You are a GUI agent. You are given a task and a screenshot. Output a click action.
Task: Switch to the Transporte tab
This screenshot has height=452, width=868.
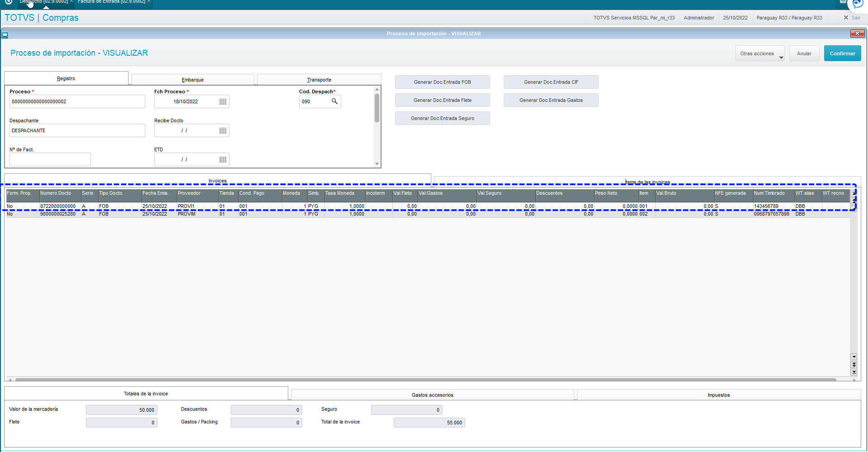(x=319, y=80)
